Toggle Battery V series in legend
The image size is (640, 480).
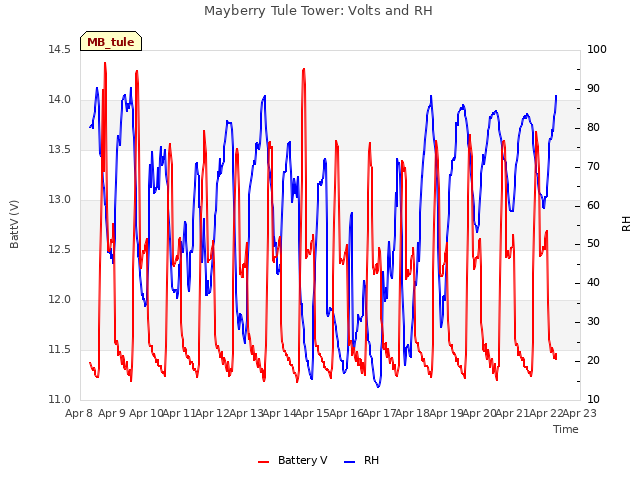(x=292, y=460)
